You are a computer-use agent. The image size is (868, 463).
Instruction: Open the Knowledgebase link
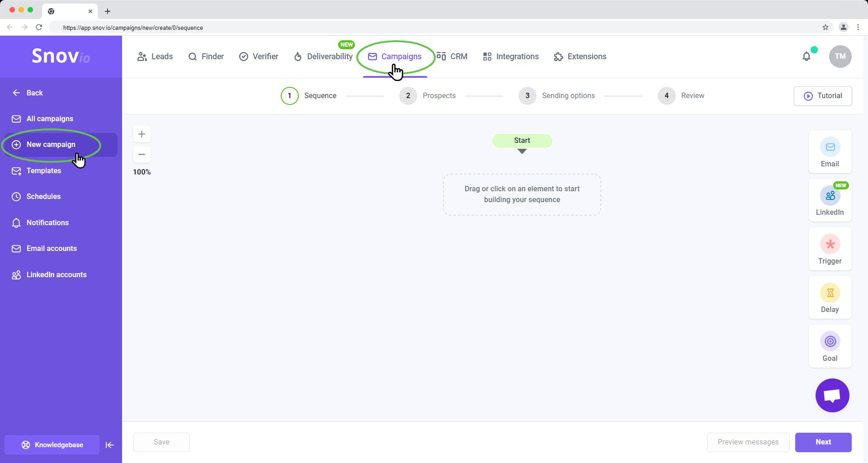click(52, 445)
